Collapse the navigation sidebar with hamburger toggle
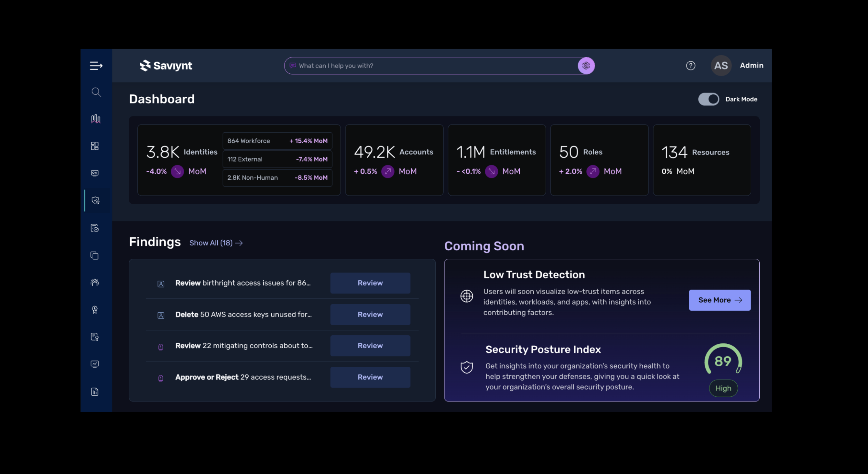This screenshot has height=474, width=868. 96,65
